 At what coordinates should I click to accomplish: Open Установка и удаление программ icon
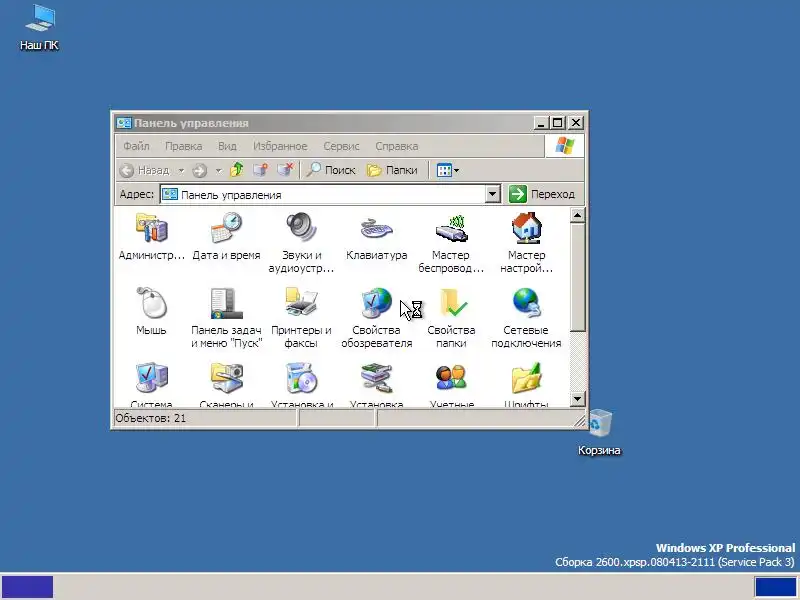pos(301,378)
